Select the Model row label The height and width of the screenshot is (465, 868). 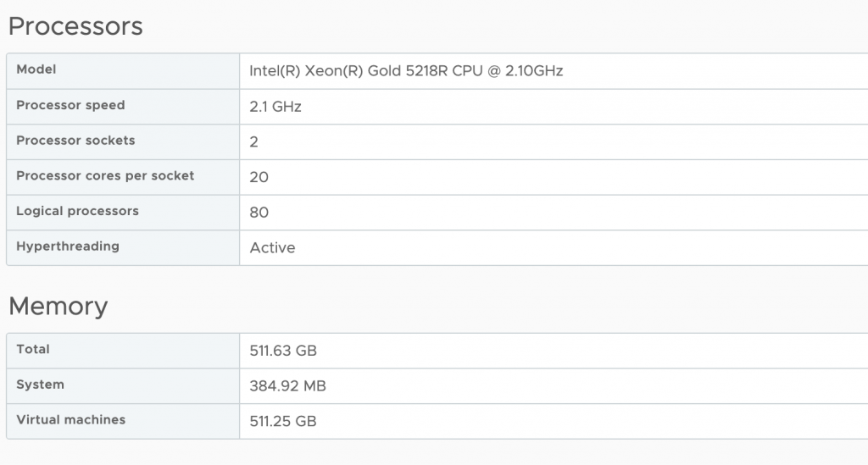click(36, 69)
